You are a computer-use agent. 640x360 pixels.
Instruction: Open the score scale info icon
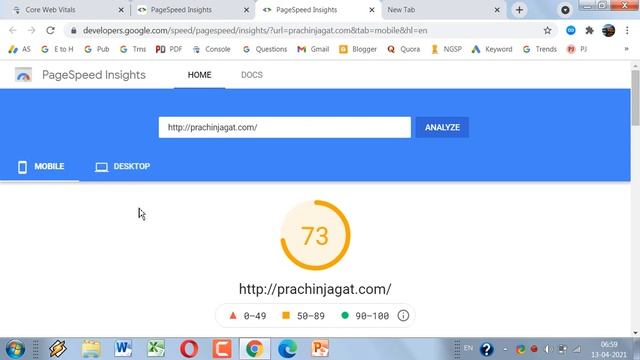[403, 316]
